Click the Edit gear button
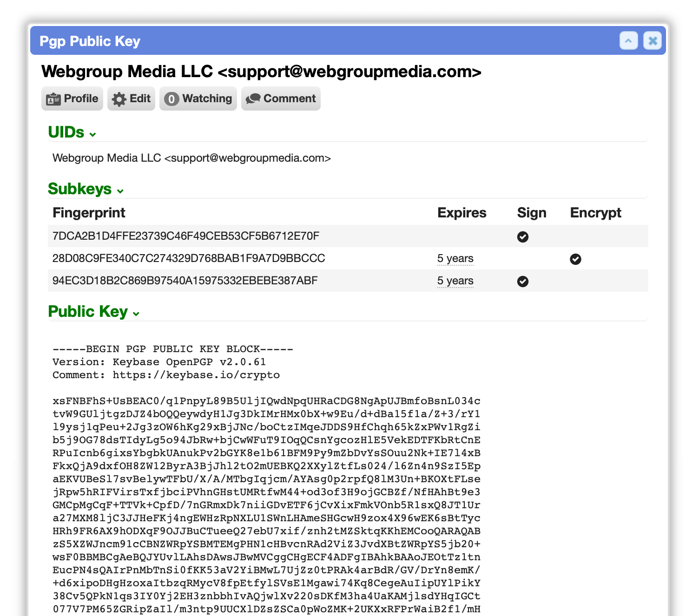This screenshot has height=616, width=699. [x=131, y=98]
